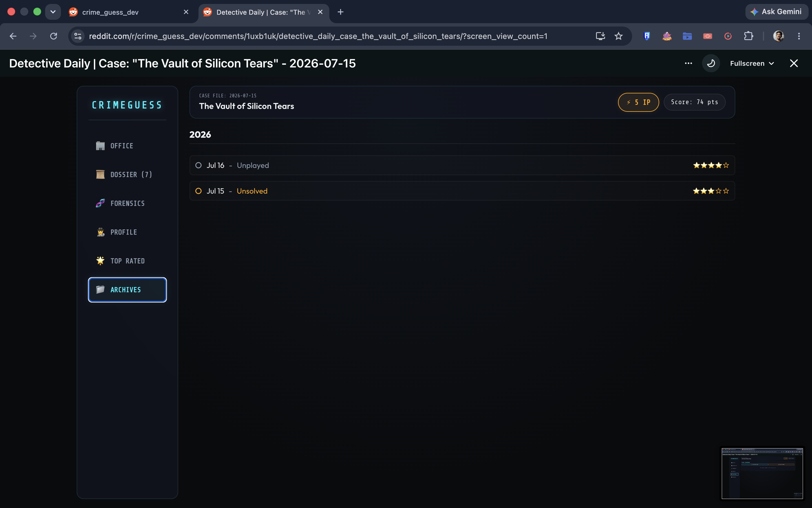Go back to the previous page
Image resolution: width=812 pixels, height=508 pixels.
point(13,36)
